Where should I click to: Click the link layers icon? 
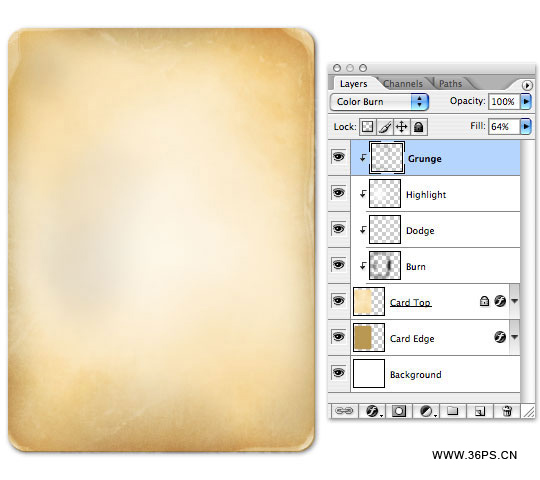coord(344,411)
